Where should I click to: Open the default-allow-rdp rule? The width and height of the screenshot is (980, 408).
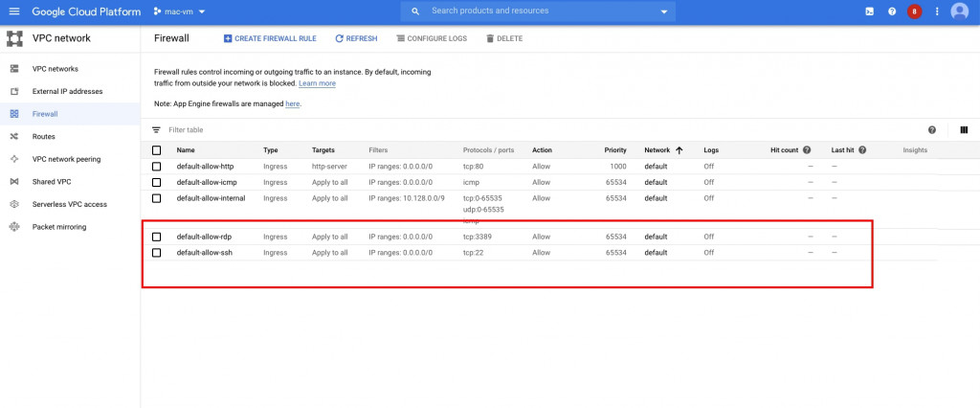click(x=204, y=237)
